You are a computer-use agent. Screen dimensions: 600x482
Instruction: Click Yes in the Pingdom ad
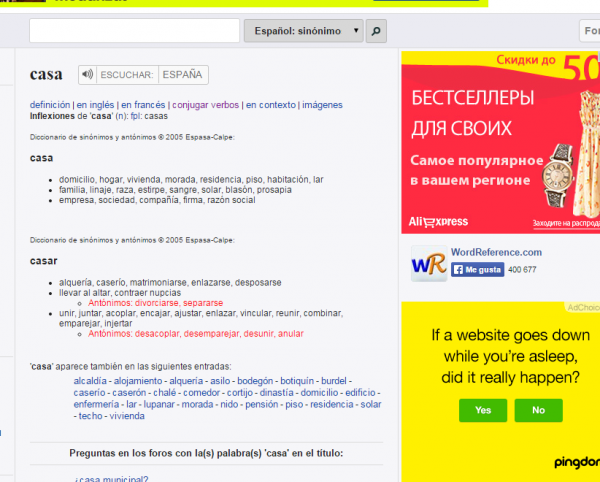(483, 410)
